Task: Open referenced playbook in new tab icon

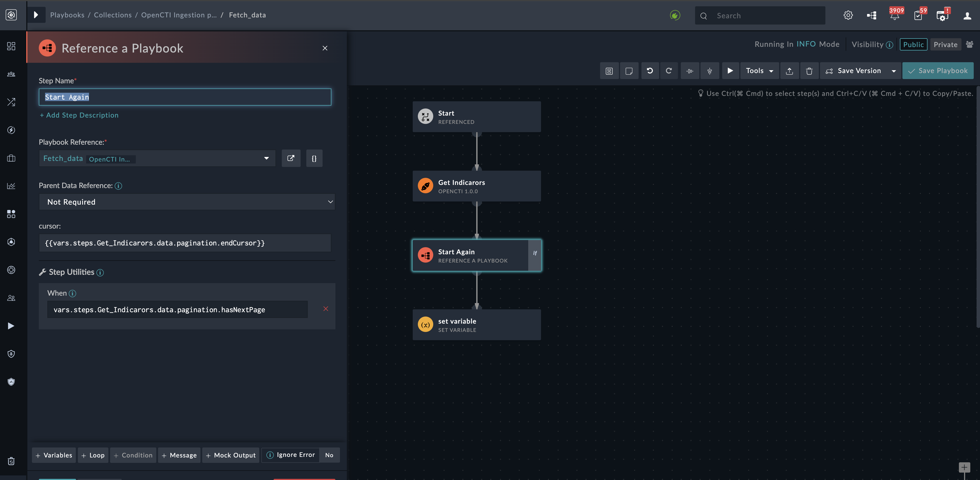Action: tap(291, 158)
